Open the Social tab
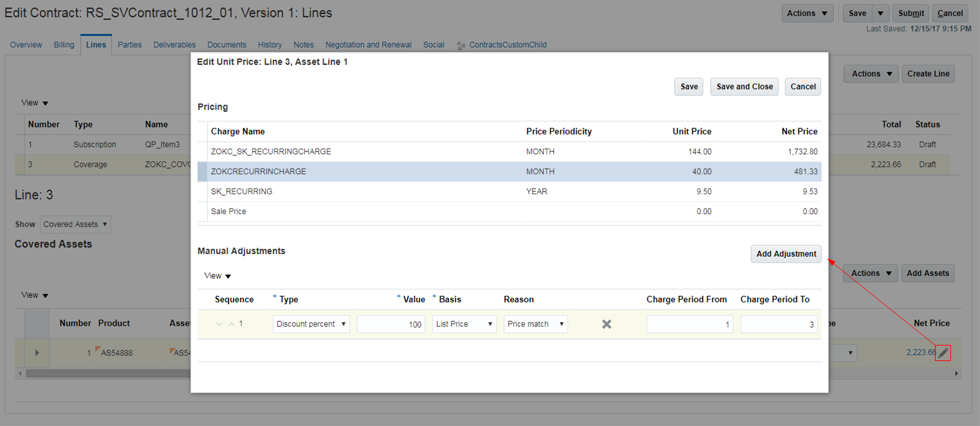This screenshot has width=980, height=426. [434, 45]
